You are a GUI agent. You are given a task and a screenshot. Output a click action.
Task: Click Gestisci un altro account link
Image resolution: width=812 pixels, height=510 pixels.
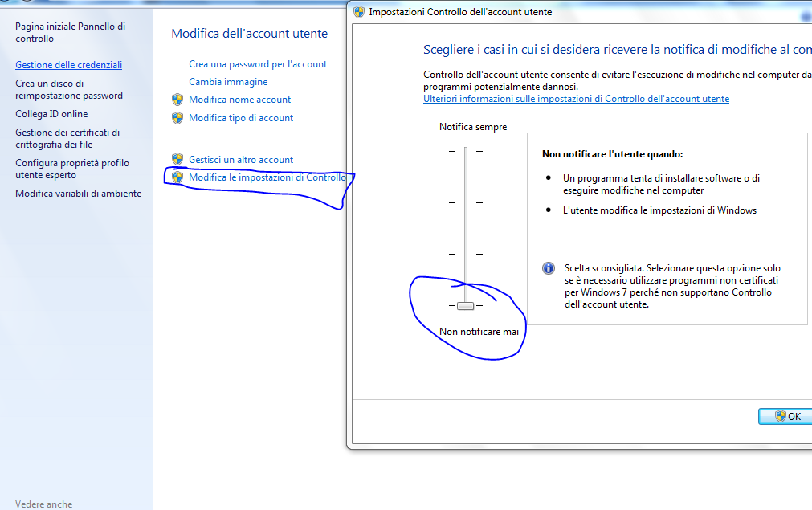click(241, 160)
